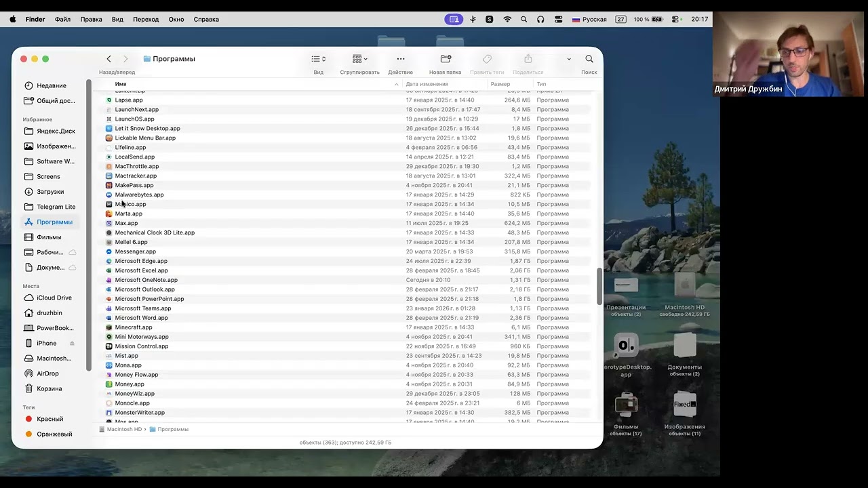Click the Wi-Fi icon in the menu bar
The width and height of the screenshot is (868, 488).
pyautogui.click(x=507, y=20)
